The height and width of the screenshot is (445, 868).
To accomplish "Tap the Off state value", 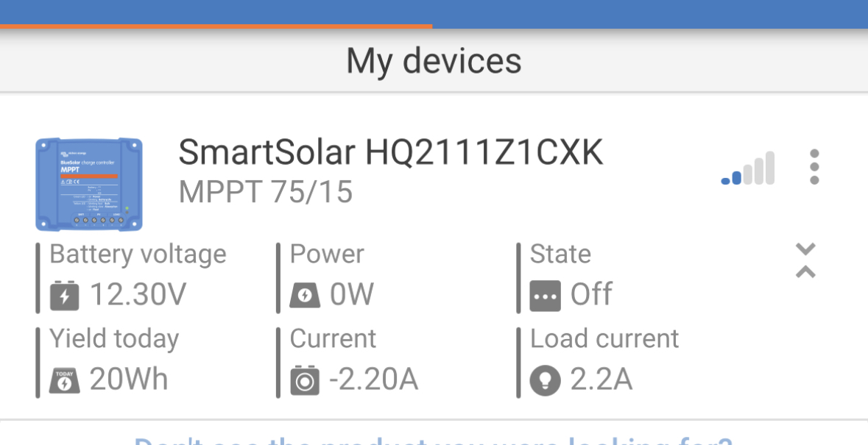I will pyautogui.click(x=591, y=295).
